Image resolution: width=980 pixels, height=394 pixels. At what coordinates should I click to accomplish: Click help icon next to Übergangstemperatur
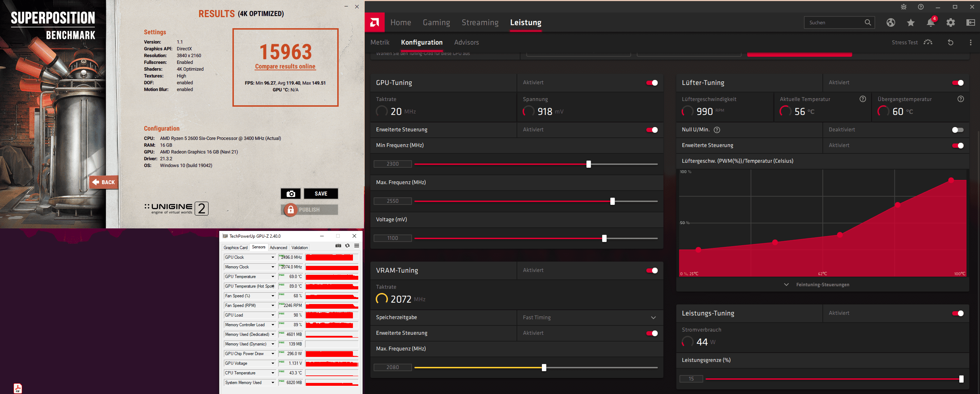click(x=961, y=99)
